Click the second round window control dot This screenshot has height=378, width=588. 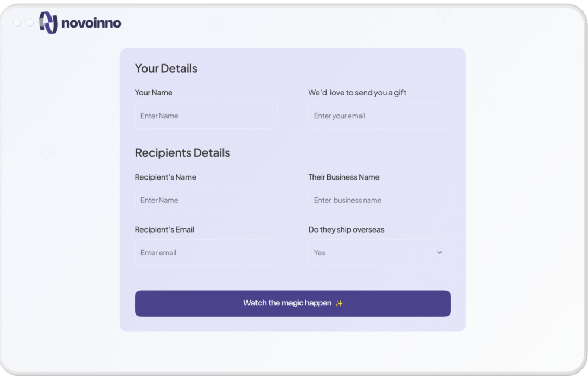tap(29, 22)
